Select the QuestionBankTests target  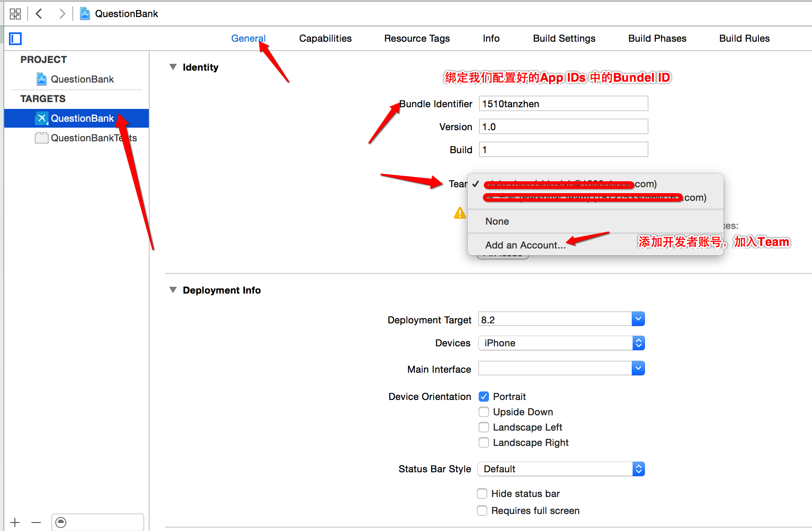tap(85, 138)
